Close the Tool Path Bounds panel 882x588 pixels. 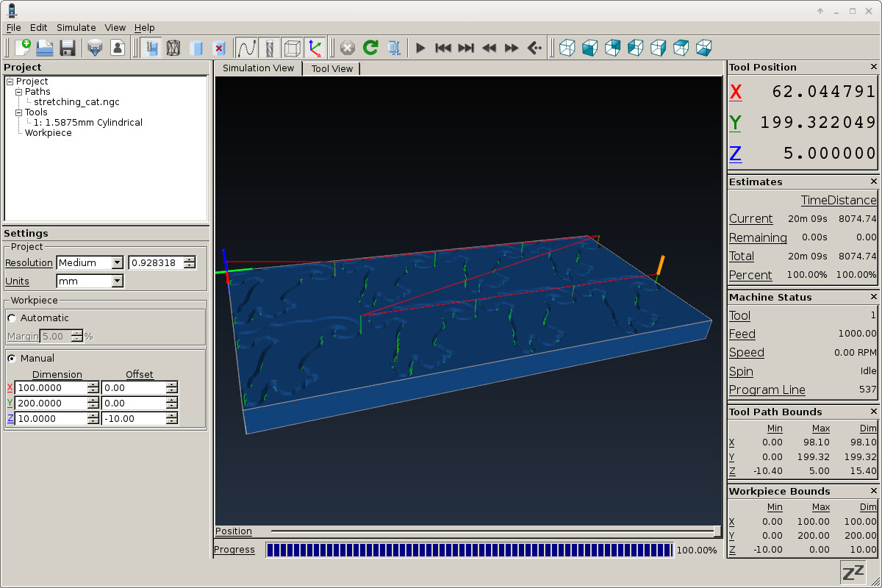pos(873,412)
